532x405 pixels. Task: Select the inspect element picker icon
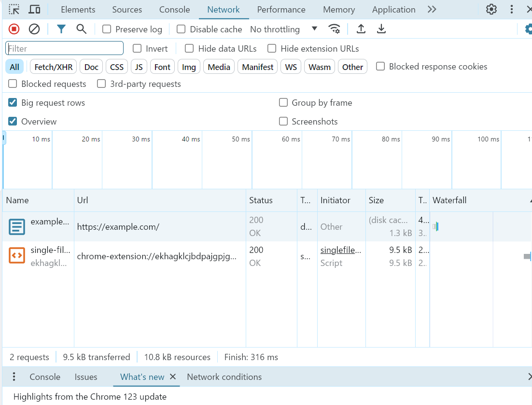[x=14, y=9]
